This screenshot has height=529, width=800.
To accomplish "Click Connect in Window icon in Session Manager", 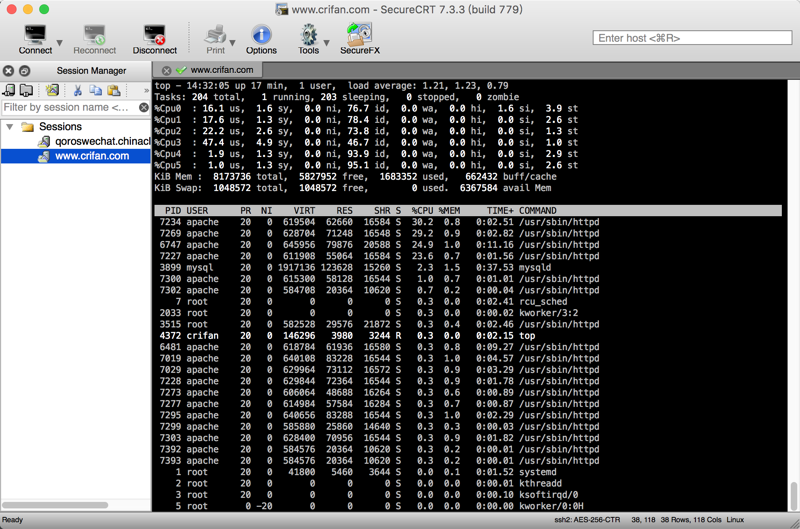I will 26,90.
